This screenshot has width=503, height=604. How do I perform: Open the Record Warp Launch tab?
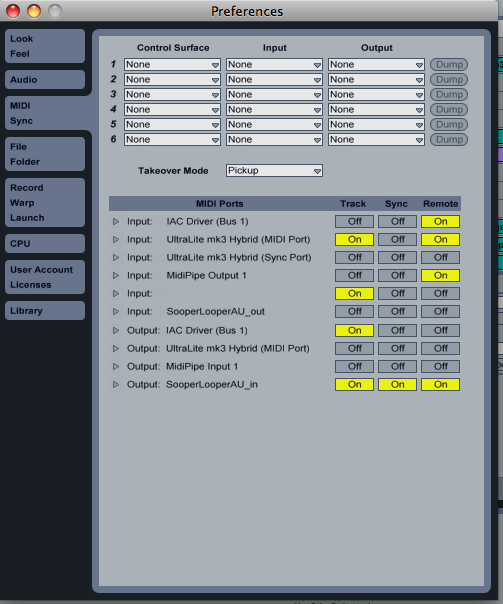point(45,203)
